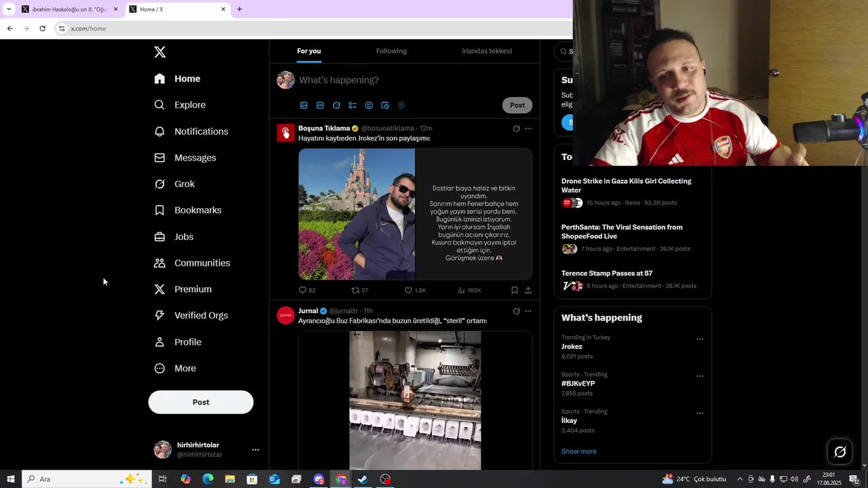Open Boşuna Tıklama profile avatar

click(x=285, y=132)
